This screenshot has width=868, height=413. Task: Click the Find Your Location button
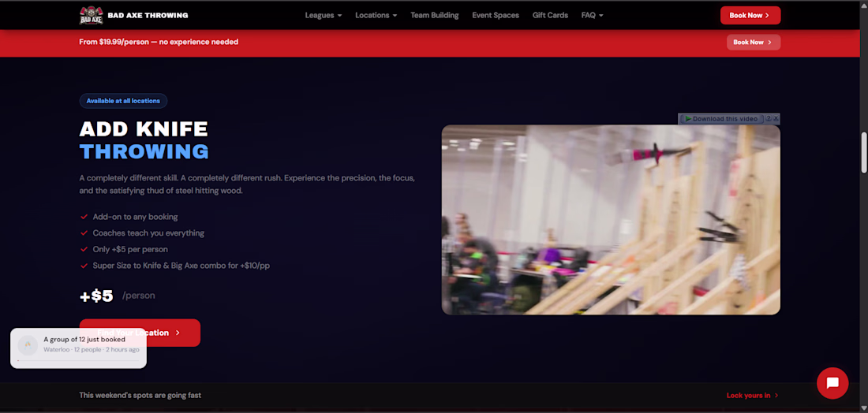pyautogui.click(x=140, y=333)
